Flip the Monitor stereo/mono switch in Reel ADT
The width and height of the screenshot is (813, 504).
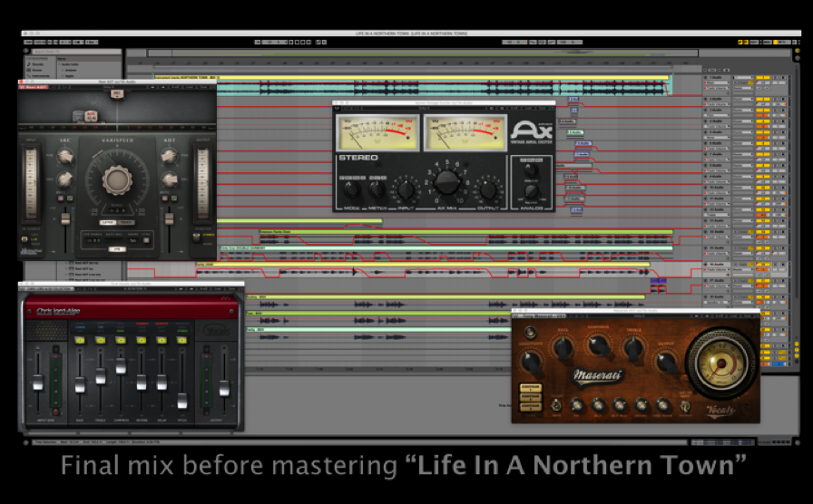click(196, 237)
